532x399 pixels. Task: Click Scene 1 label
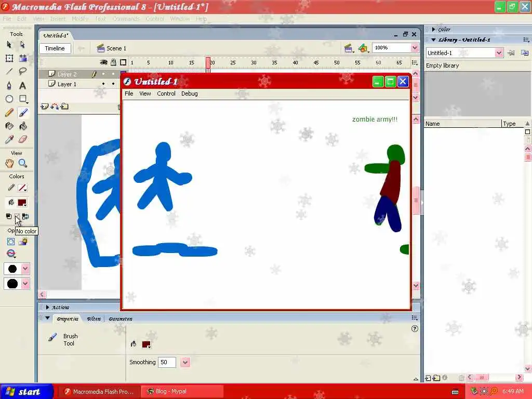point(116,48)
